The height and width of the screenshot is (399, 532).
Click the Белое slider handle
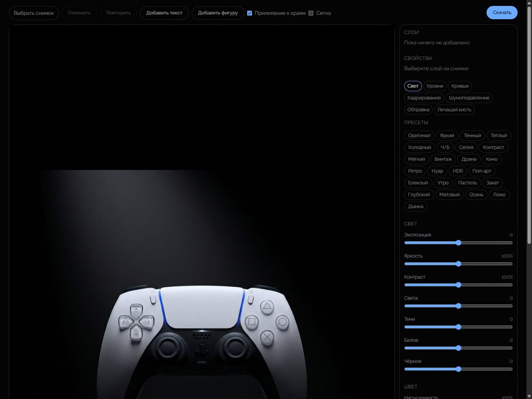(458, 348)
